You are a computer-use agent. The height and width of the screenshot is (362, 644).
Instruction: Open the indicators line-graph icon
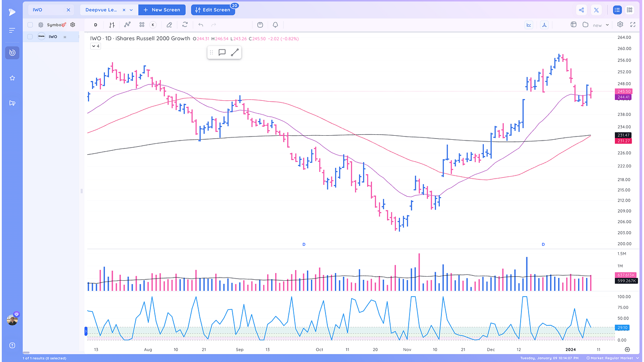pyautogui.click(x=127, y=25)
